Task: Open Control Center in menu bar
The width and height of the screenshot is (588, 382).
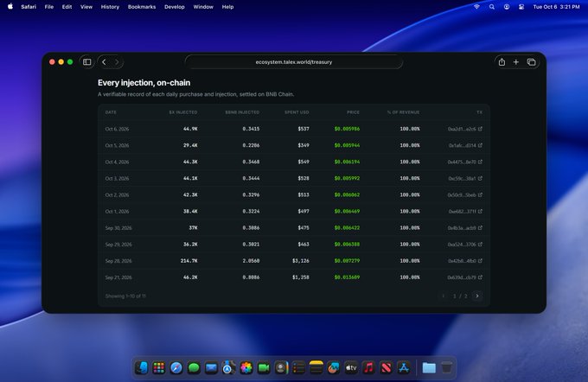Action: click(x=521, y=7)
